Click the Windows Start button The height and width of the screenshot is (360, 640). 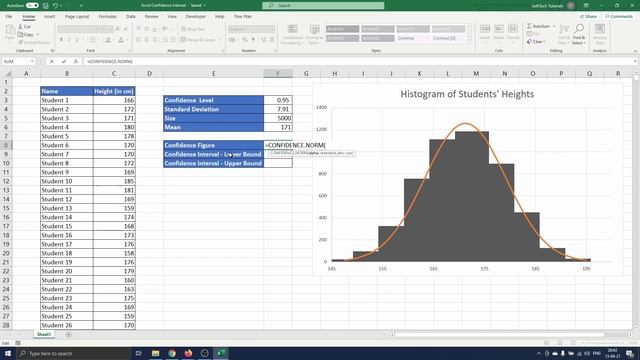[x=8, y=353]
